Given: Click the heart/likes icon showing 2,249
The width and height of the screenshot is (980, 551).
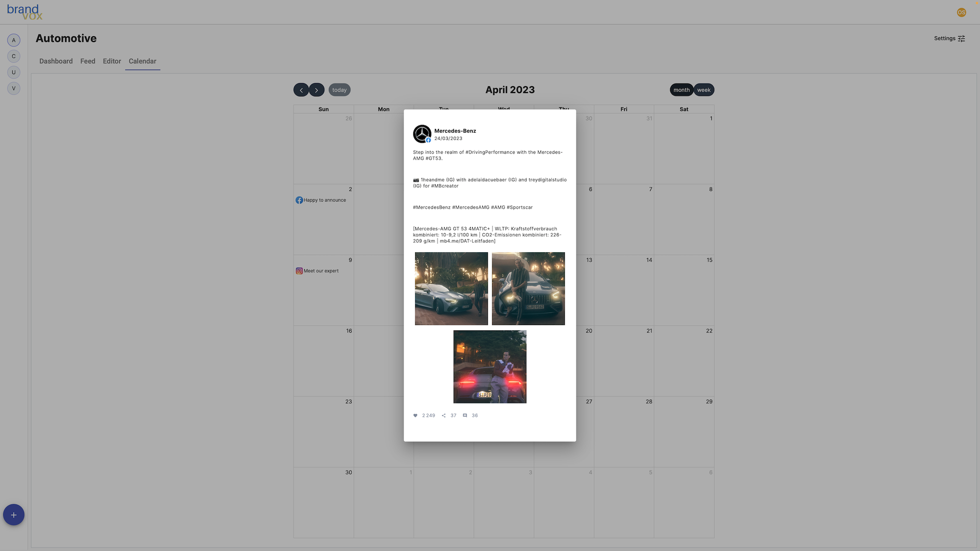Looking at the screenshot, I should click(x=416, y=416).
